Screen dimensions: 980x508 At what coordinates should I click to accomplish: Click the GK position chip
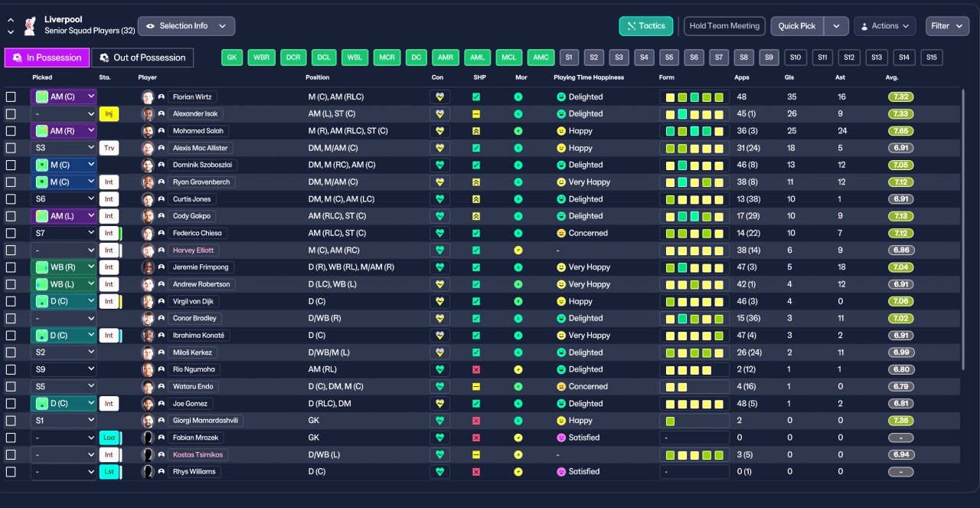[233, 57]
